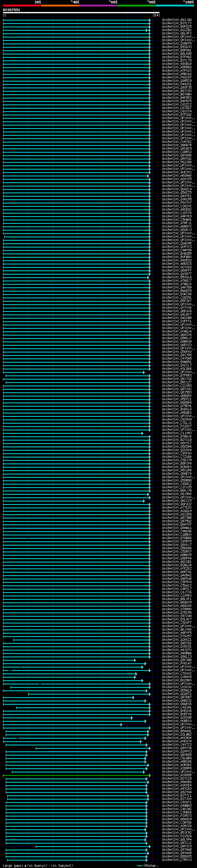The width and height of the screenshot is (197, 868).
Task: Choose the UniRef100_A5BX16 entry
Action: tap(176, 74)
